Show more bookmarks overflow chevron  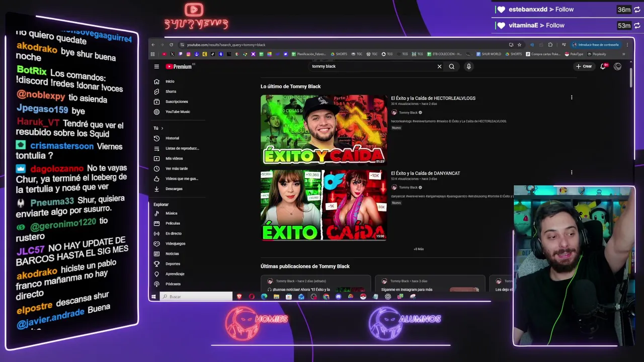624,54
